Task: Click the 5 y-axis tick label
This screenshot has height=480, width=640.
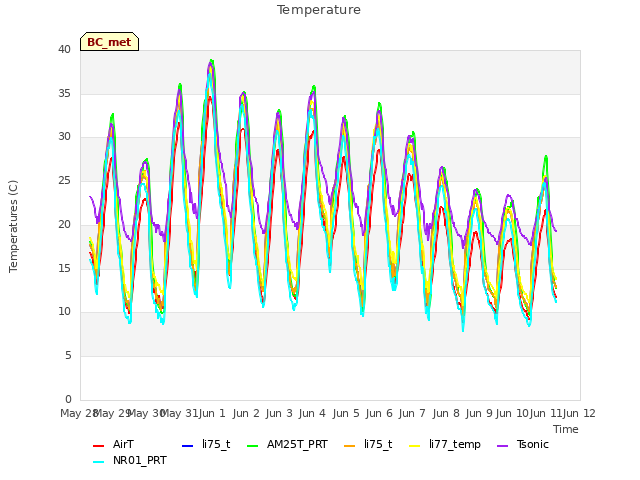Action: click(68, 356)
